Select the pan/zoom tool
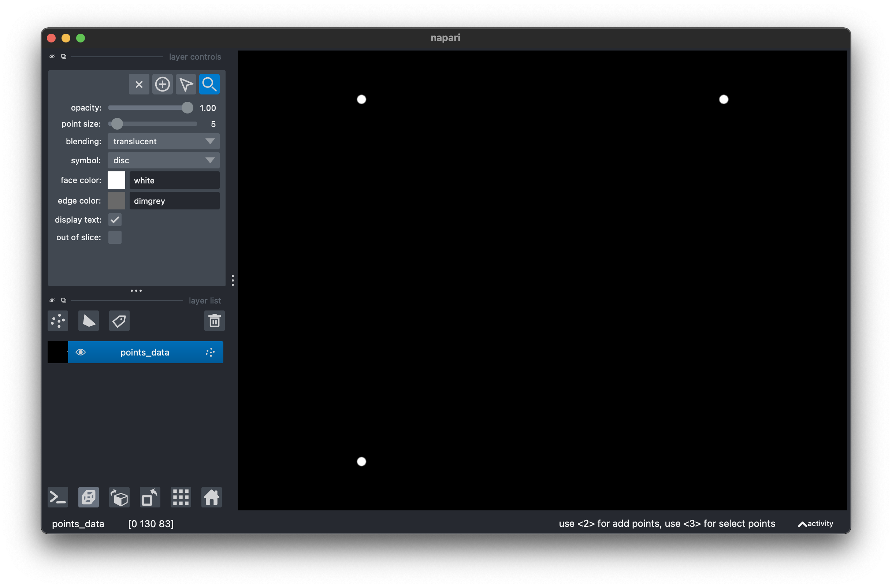 point(209,84)
